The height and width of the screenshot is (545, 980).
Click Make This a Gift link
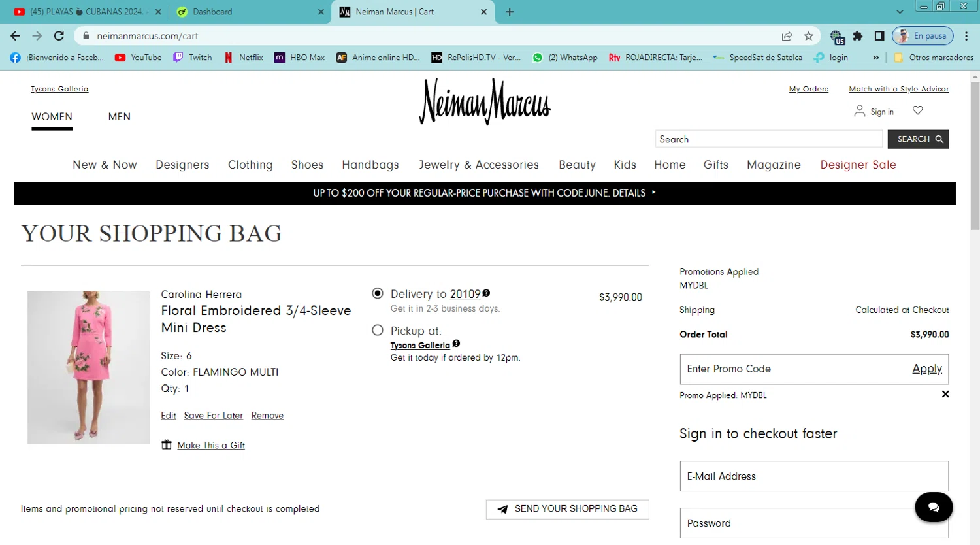211,445
